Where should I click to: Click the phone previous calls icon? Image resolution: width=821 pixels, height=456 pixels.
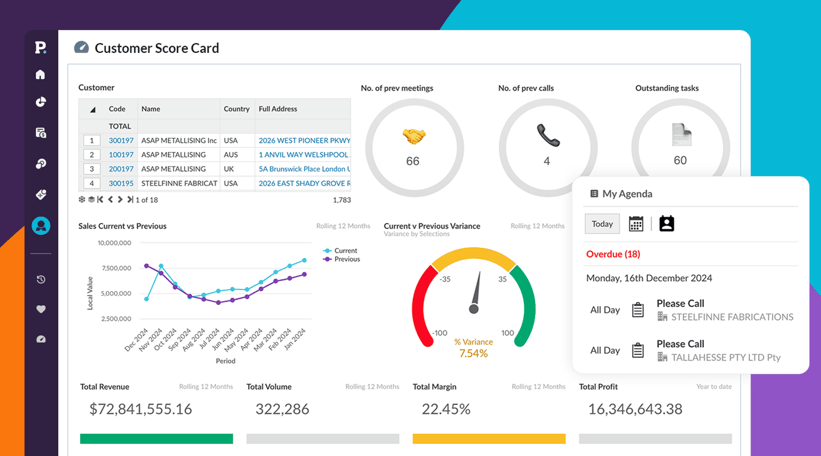click(x=548, y=135)
